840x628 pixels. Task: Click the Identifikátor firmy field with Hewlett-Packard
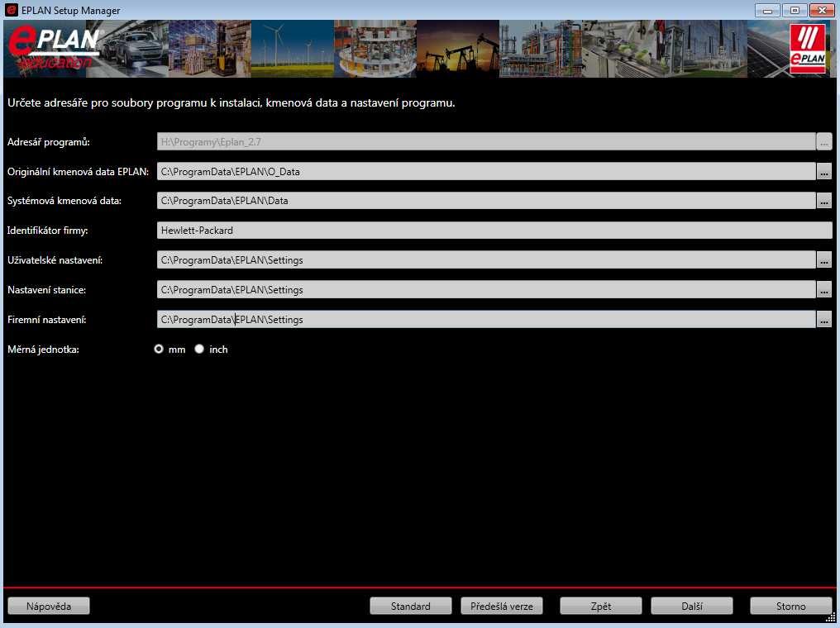pyautogui.click(x=494, y=231)
